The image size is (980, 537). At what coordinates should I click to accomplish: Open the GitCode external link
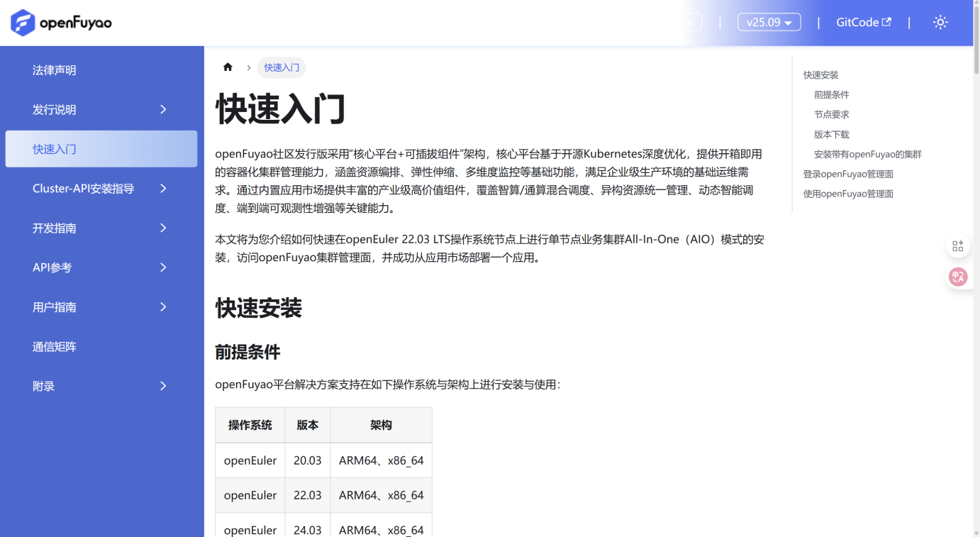pyautogui.click(x=863, y=22)
